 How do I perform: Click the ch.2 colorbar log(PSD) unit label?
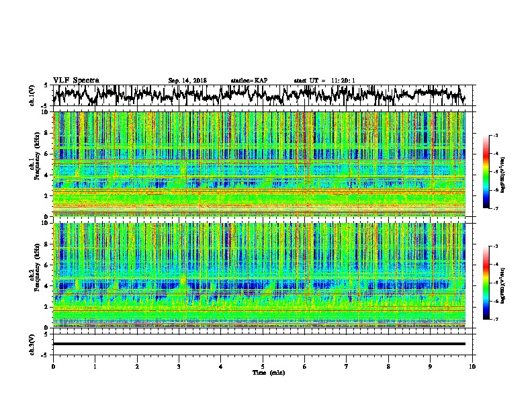pyautogui.click(x=503, y=285)
